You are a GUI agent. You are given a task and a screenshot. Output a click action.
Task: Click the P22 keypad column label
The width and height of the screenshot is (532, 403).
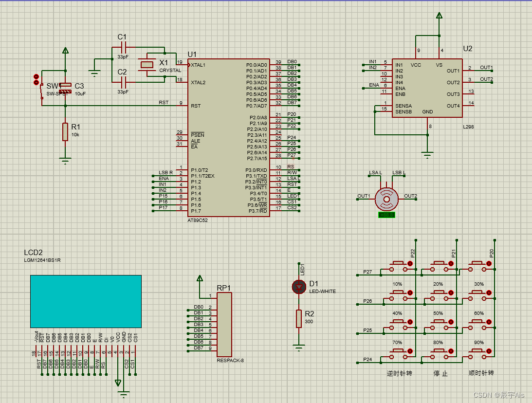pyautogui.click(x=413, y=254)
